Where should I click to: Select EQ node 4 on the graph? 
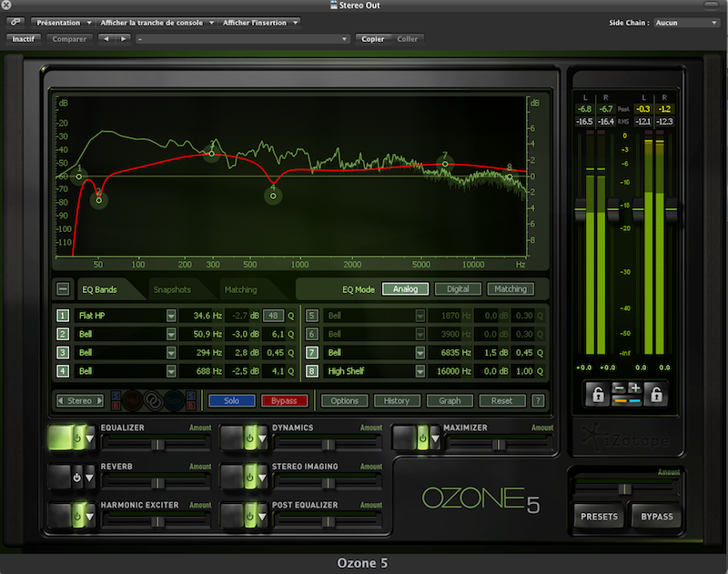[x=273, y=196]
